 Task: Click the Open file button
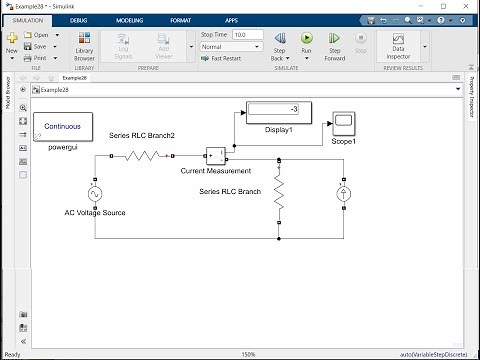[36, 35]
